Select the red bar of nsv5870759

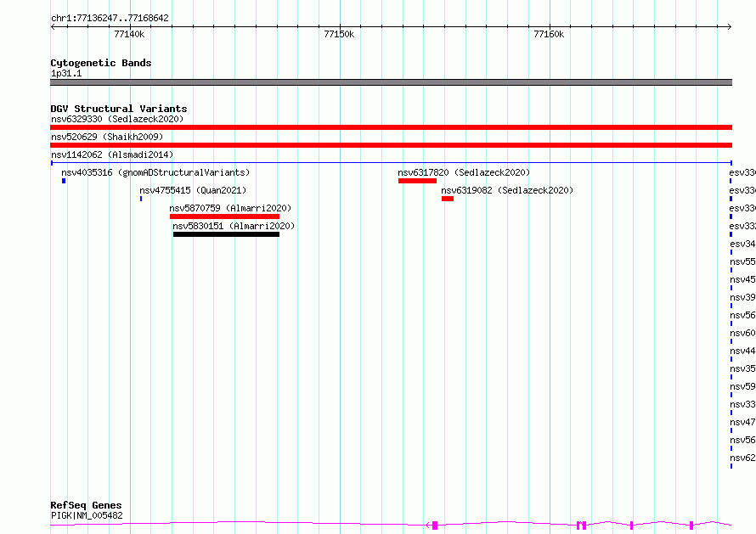point(225,216)
